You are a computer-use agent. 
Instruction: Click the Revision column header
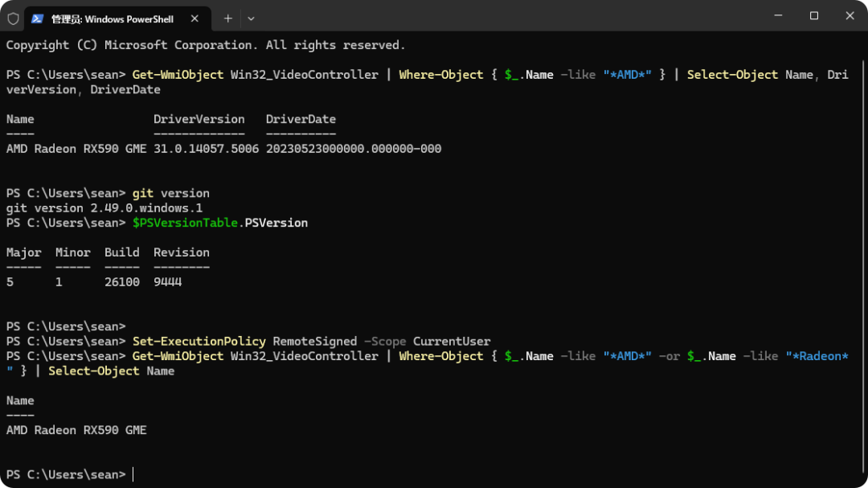[x=182, y=252]
